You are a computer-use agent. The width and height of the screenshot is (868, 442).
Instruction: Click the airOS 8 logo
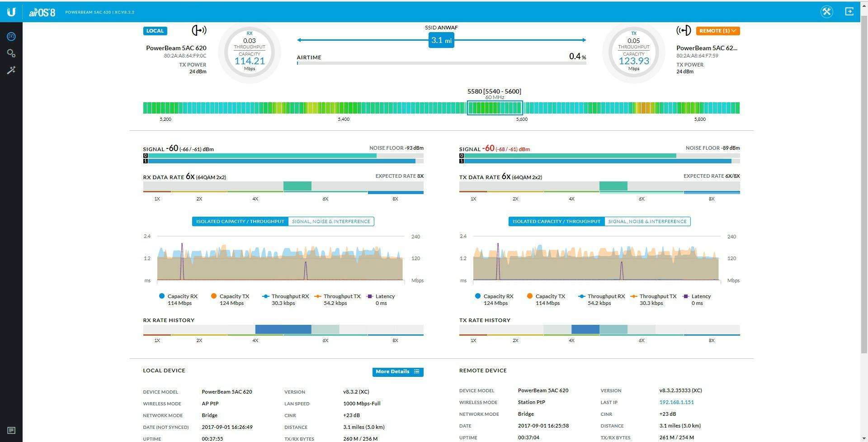pyautogui.click(x=42, y=12)
